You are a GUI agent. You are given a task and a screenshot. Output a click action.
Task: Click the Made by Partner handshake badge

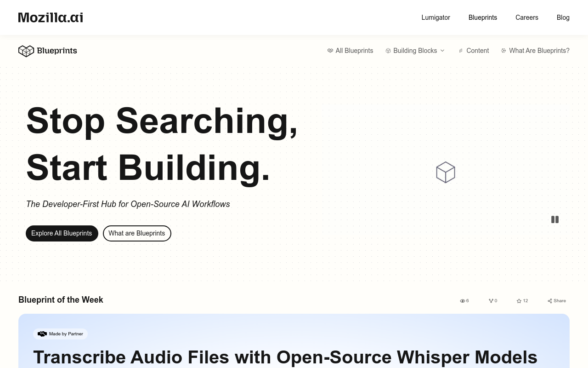[x=61, y=334]
